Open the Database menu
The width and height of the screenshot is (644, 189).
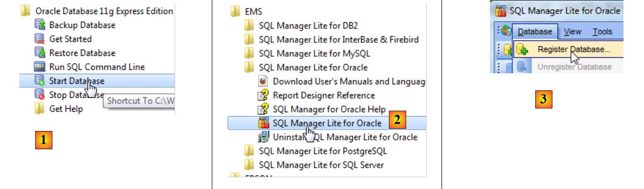click(x=535, y=32)
